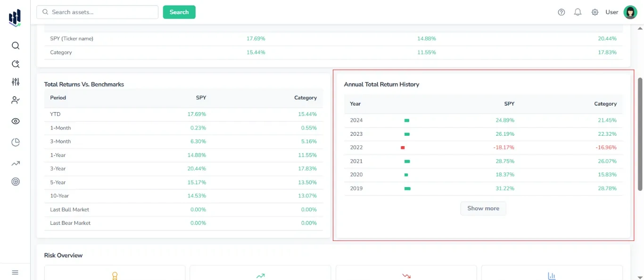Click the 2024 green return indicator
The height and width of the screenshot is (280, 644).
click(406, 120)
